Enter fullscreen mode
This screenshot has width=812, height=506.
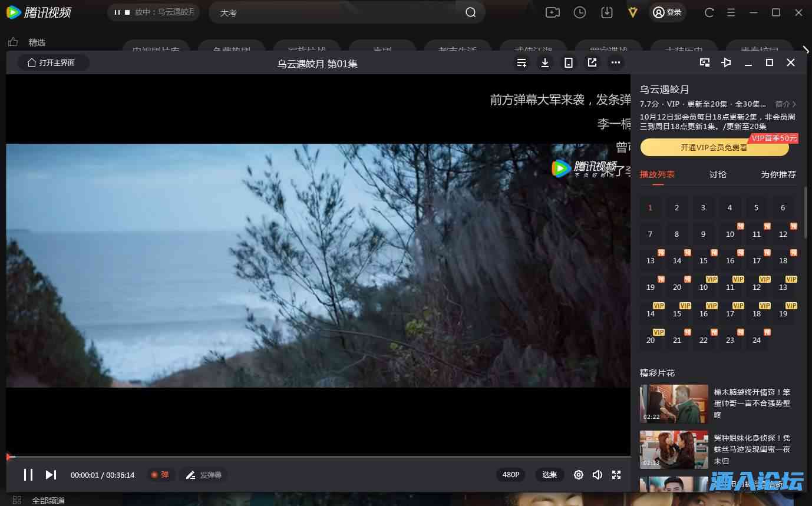tap(616, 475)
